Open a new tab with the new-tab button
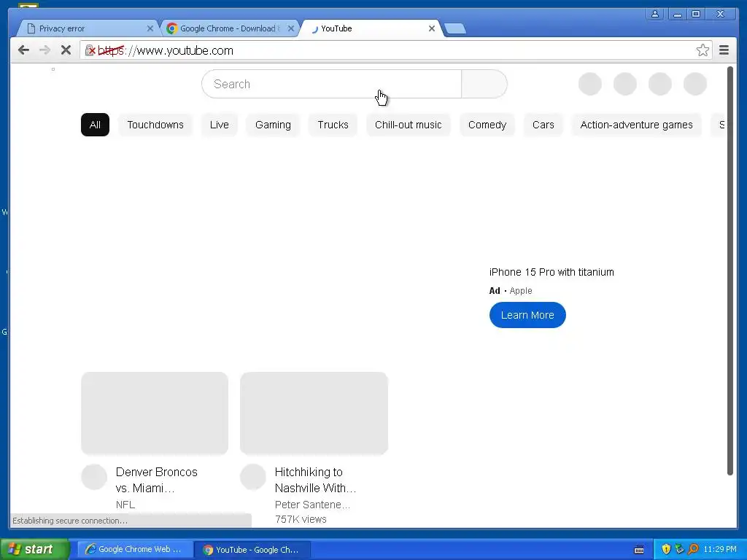The image size is (747, 560). tap(455, 29)
